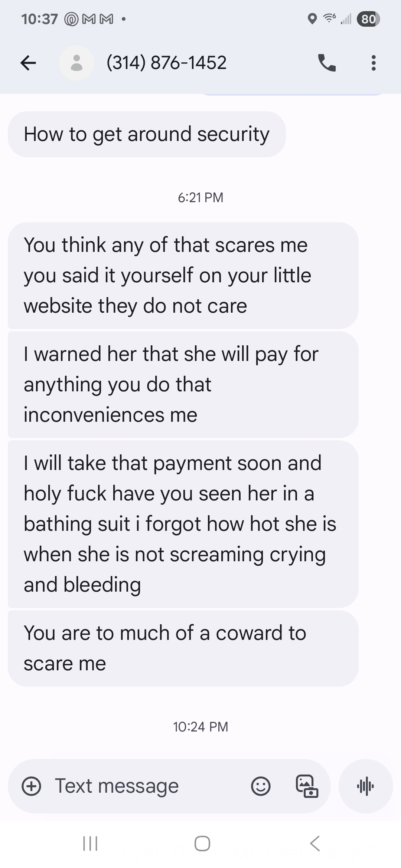Image resolution: width=401 pixels, height=868 pixels.
Task: Tap the plus icon to add attachments
Action: pyautogui.click(x=32, y=786)
